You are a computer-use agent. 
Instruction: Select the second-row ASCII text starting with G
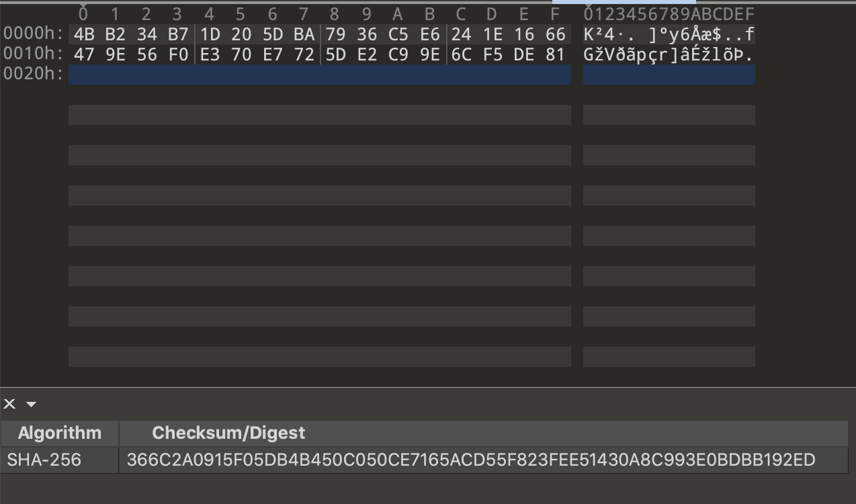pos(669,54)
